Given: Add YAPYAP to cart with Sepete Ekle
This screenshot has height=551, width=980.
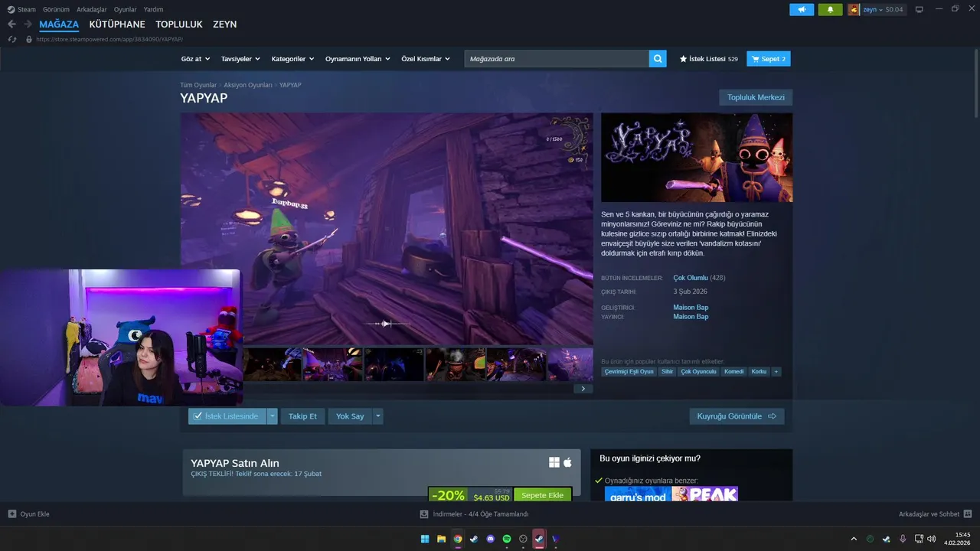Looking at the screenshot, I should [x=543, y=495].
